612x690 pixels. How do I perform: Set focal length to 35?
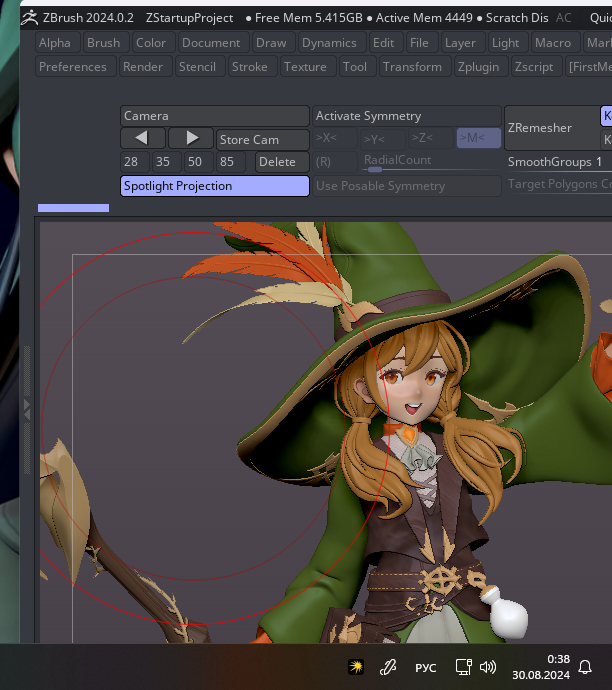pos(166,161)
